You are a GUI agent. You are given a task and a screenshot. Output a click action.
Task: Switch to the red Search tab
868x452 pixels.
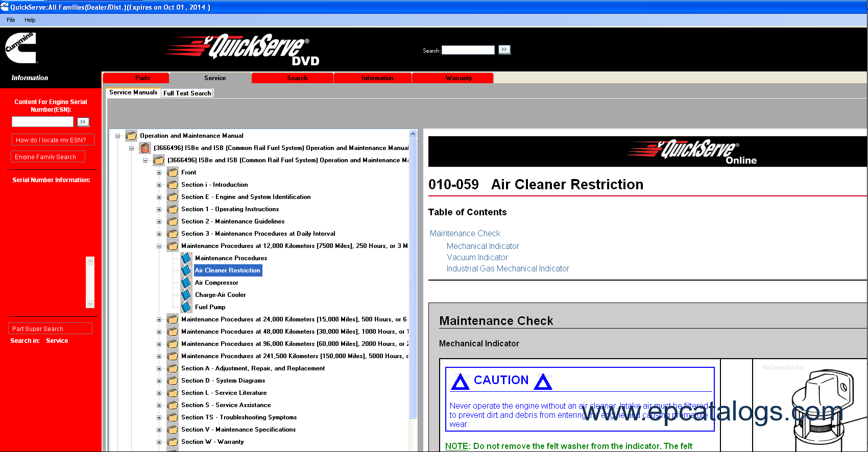coord(293,78)
